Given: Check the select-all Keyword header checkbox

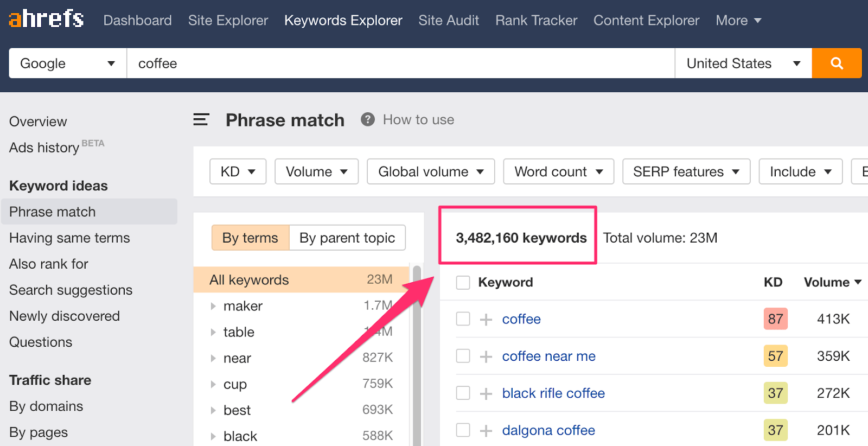Looking at the screenshot, I should (463, 283).
